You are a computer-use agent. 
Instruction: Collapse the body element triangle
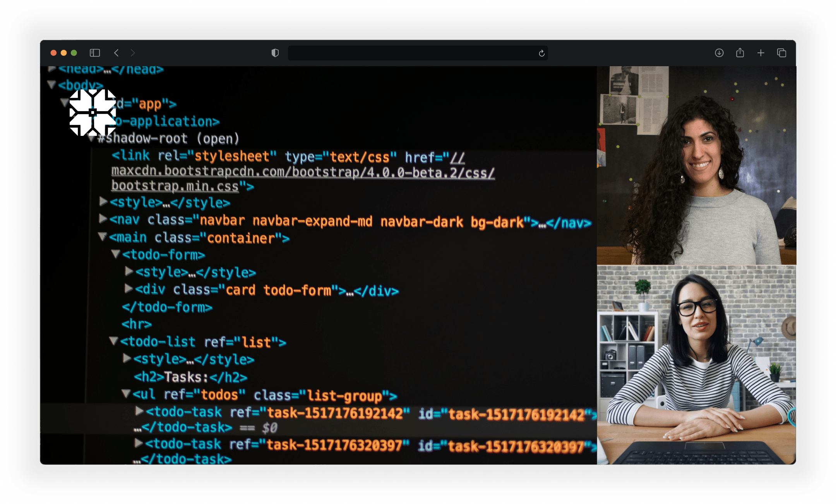click(51, 84)
